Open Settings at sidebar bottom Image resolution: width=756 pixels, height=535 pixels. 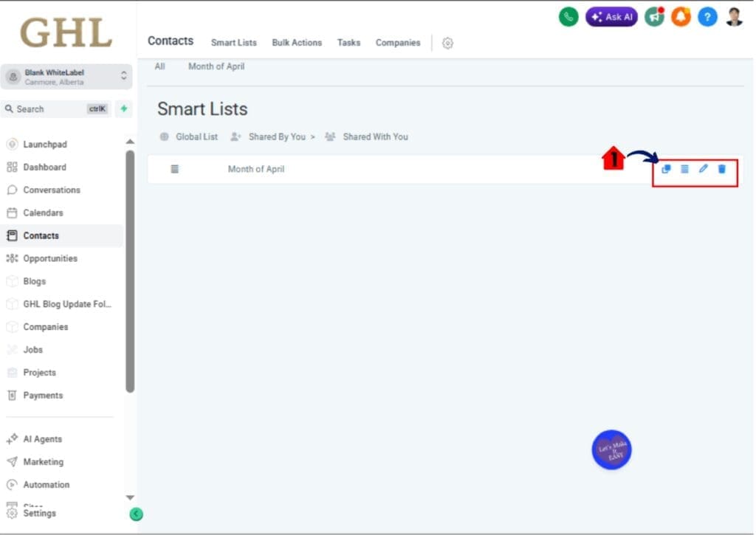40,514
